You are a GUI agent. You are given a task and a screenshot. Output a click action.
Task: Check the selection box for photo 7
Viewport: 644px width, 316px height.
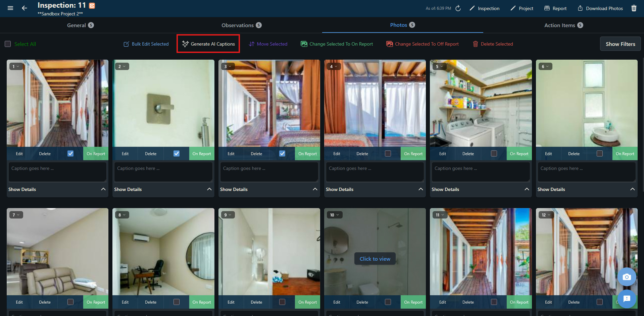point(70,302)
